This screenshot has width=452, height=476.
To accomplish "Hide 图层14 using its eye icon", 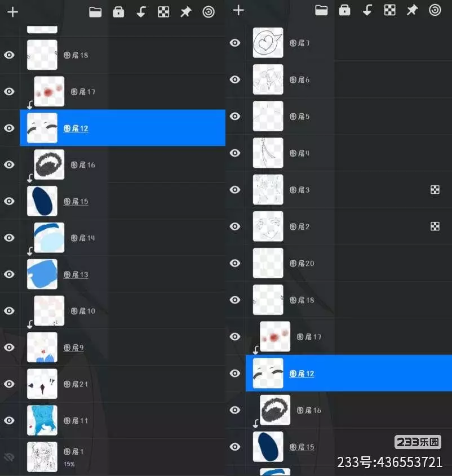I will pyautogui.click(x=10, y=238).
